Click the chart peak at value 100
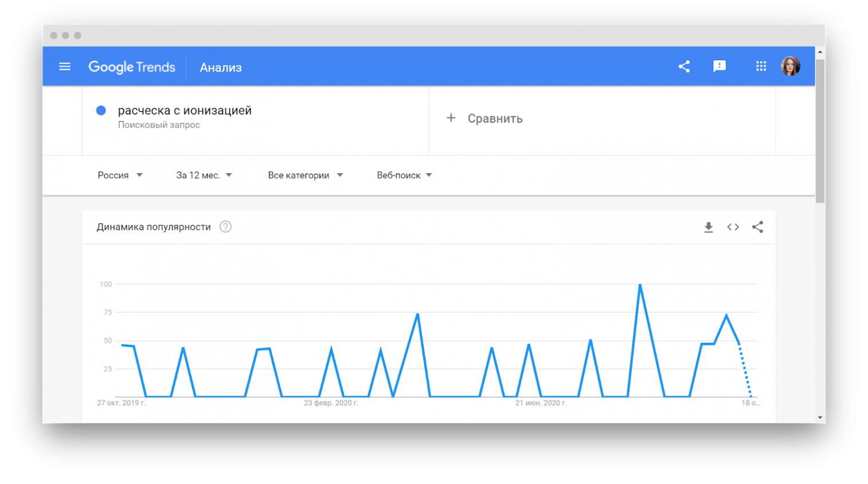Screen dimensions: 868x484 tap(640, 285)
